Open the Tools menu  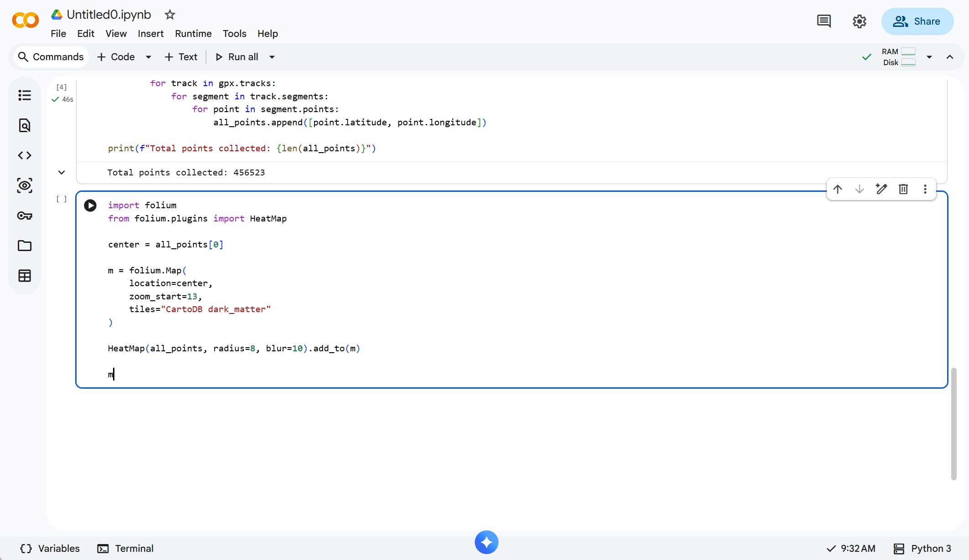(x=234, y=34)
